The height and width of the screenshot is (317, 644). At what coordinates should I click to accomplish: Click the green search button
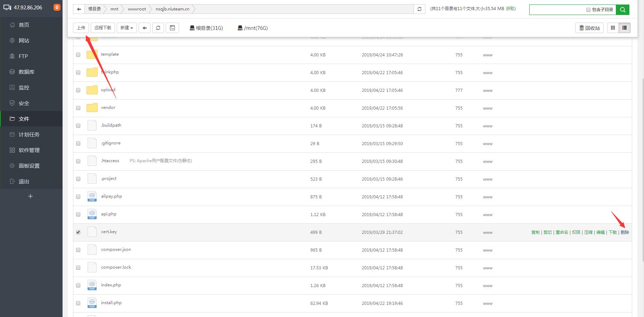pyautogui.click(x=622, y=9)
